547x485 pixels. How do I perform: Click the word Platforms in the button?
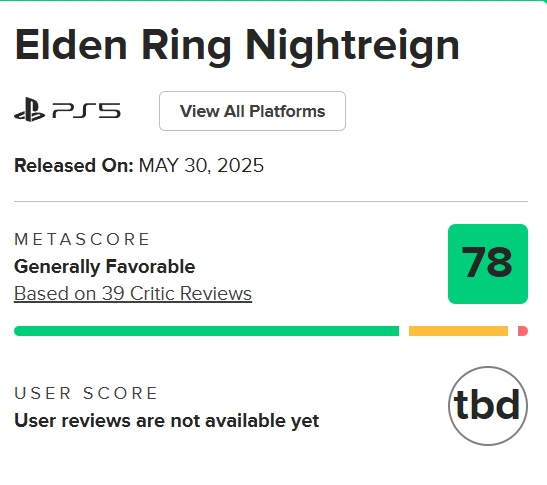tap(287, 111)
